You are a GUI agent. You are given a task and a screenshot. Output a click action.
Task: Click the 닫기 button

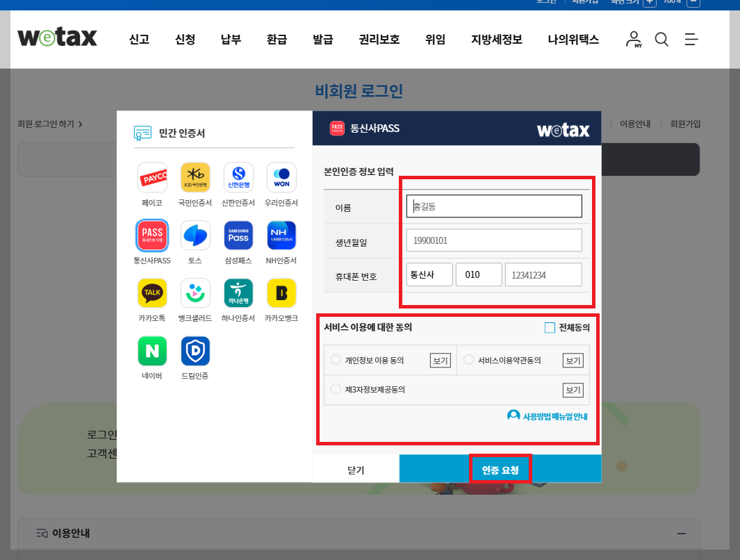click(356, 470)
